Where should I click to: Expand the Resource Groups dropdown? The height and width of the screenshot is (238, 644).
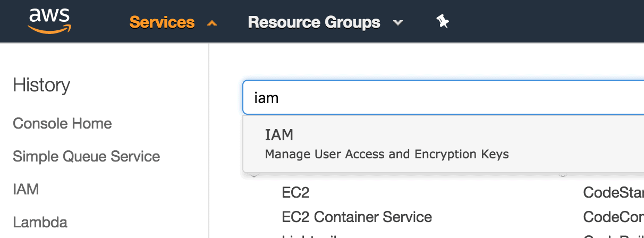click(x=325, y=22)
